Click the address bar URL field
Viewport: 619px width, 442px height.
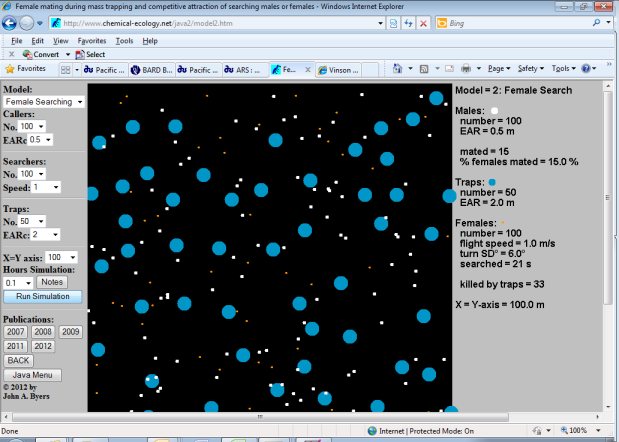pyautogui.click(x=219, y=23)
